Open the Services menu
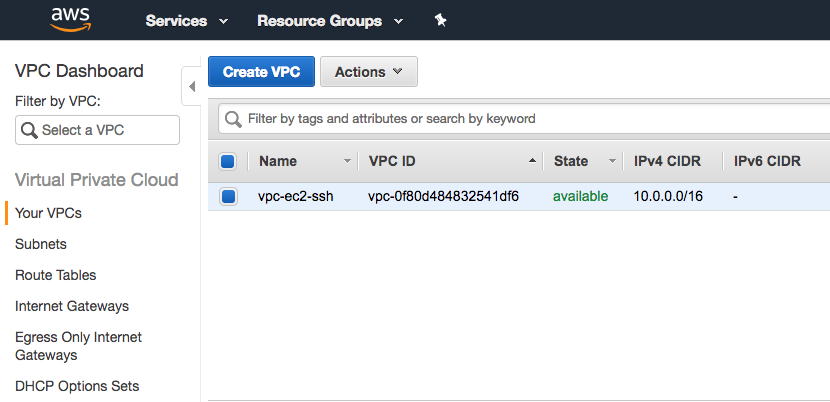Image resolution: width=830 pixels, height=402 pixels. tap(186, 21)
